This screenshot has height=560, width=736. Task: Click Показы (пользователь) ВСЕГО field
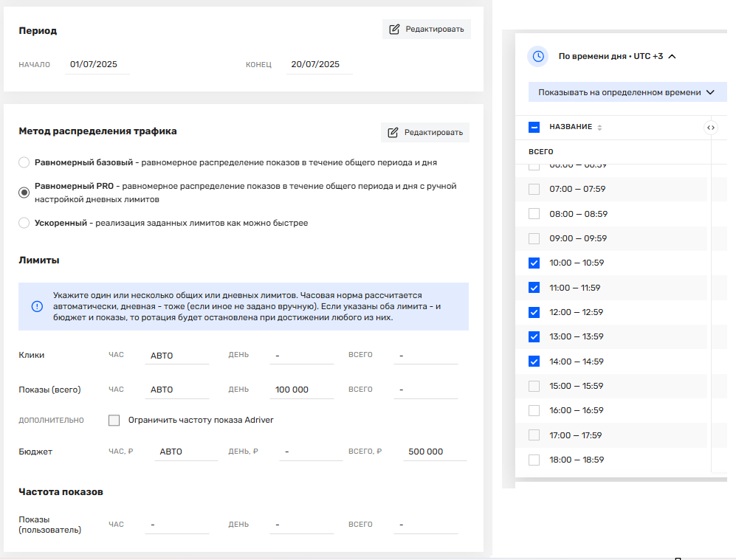426,525
